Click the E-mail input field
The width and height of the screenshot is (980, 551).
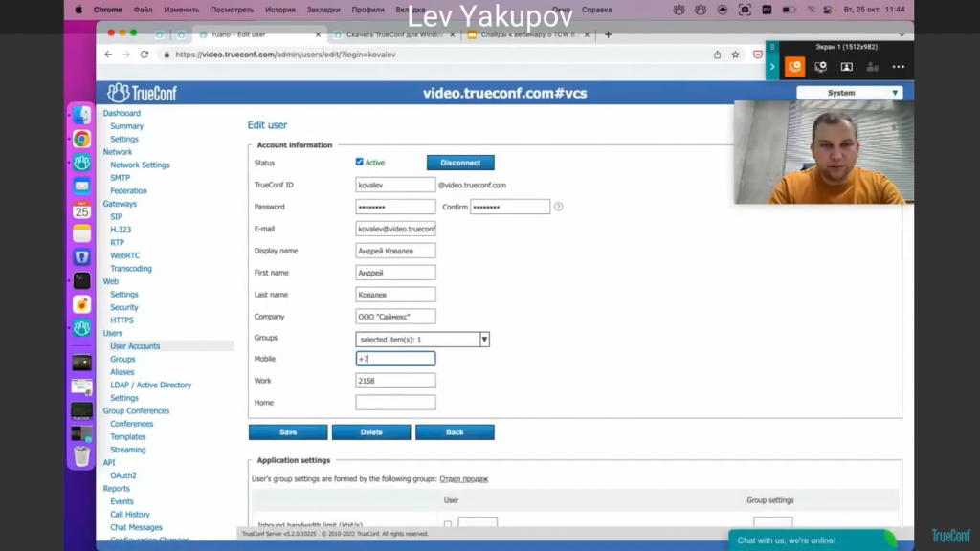[395, 229]
